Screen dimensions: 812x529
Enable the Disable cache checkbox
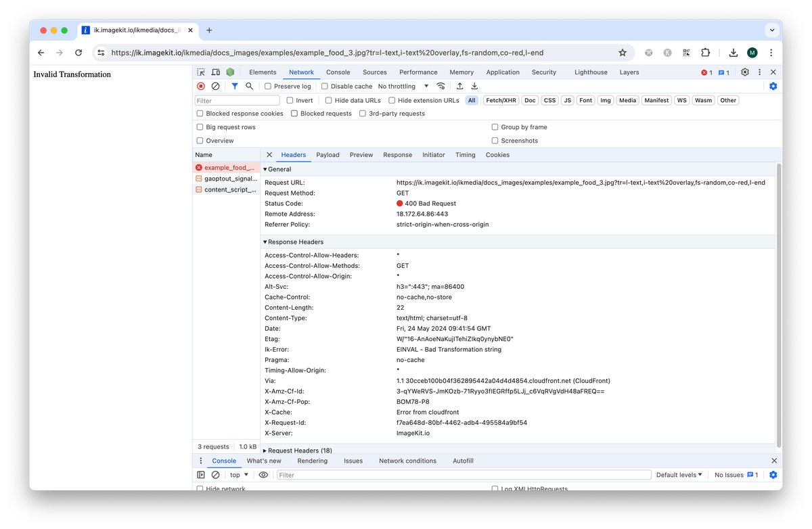325,87
